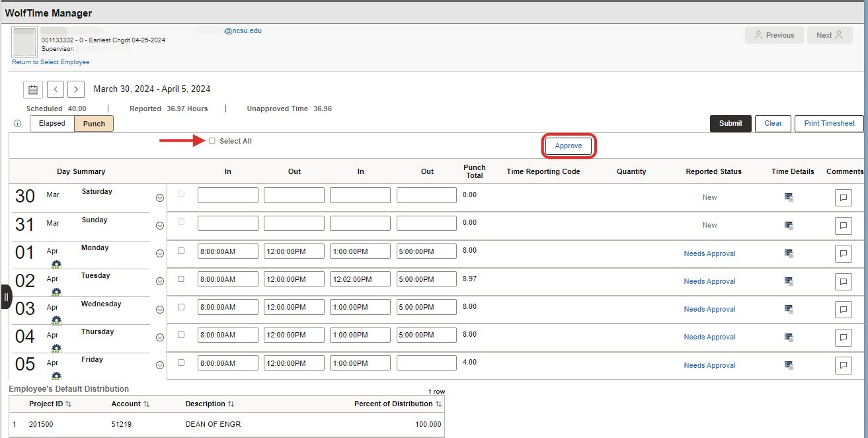Go to Next employee
The width and height of the screenshot is (868, 438).
[x=830, y=35]
